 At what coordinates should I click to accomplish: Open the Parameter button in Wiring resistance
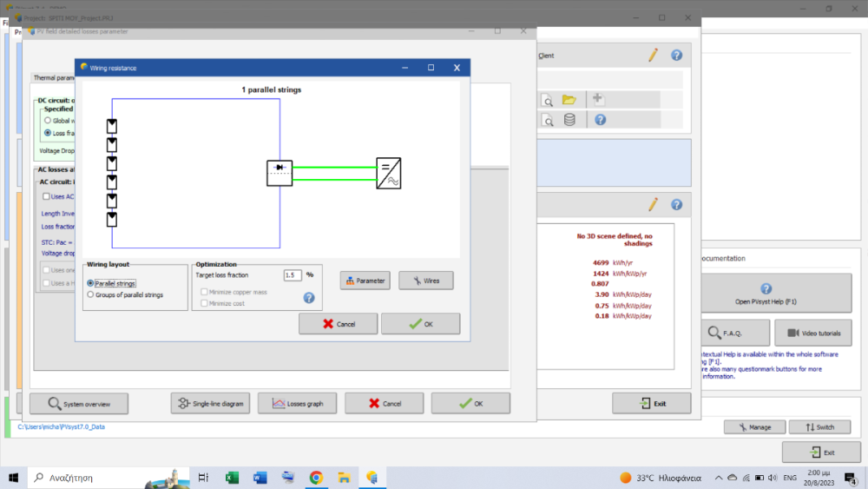[x=365, y=281]
